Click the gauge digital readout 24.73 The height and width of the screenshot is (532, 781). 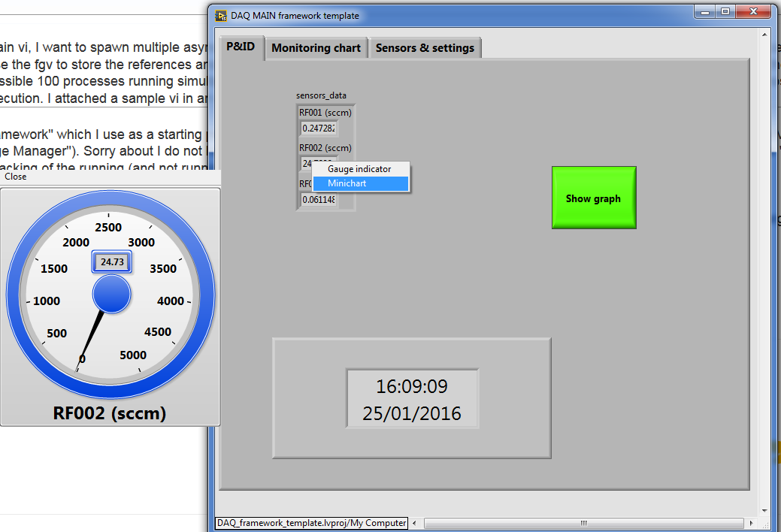pyautogui.click(x=112, y=261)
